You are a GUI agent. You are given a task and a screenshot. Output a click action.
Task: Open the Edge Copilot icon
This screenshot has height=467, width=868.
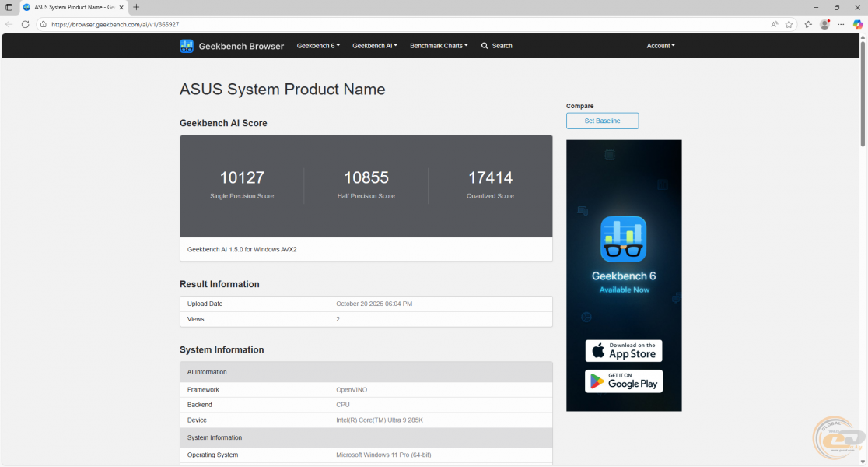point(858,24)
